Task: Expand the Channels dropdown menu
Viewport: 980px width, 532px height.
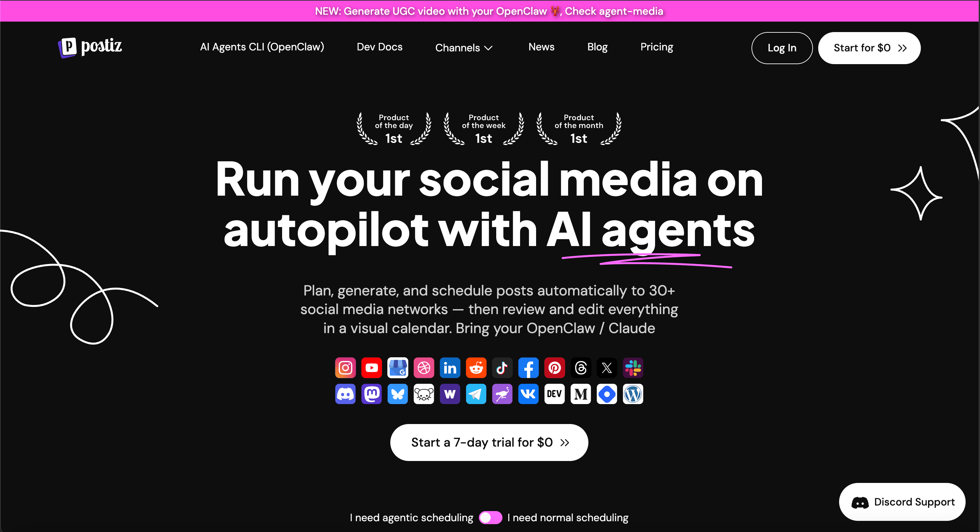Action: click(x=464, y=47)
